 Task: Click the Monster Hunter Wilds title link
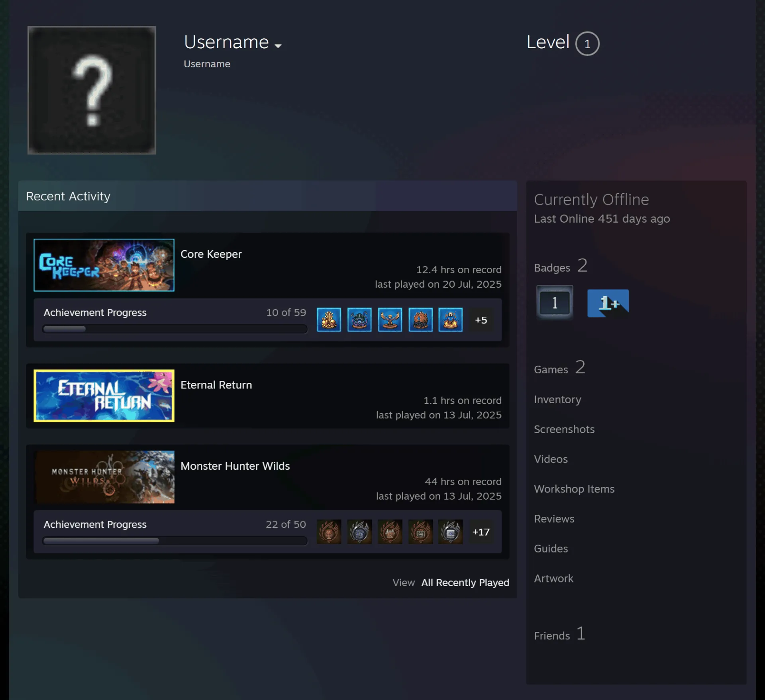[x=235, y=466]
